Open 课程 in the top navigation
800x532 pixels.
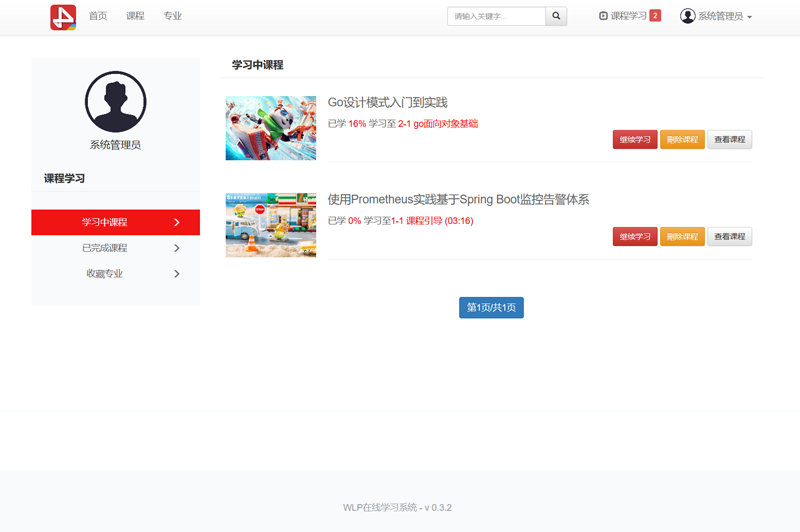[x=135, y=16]
